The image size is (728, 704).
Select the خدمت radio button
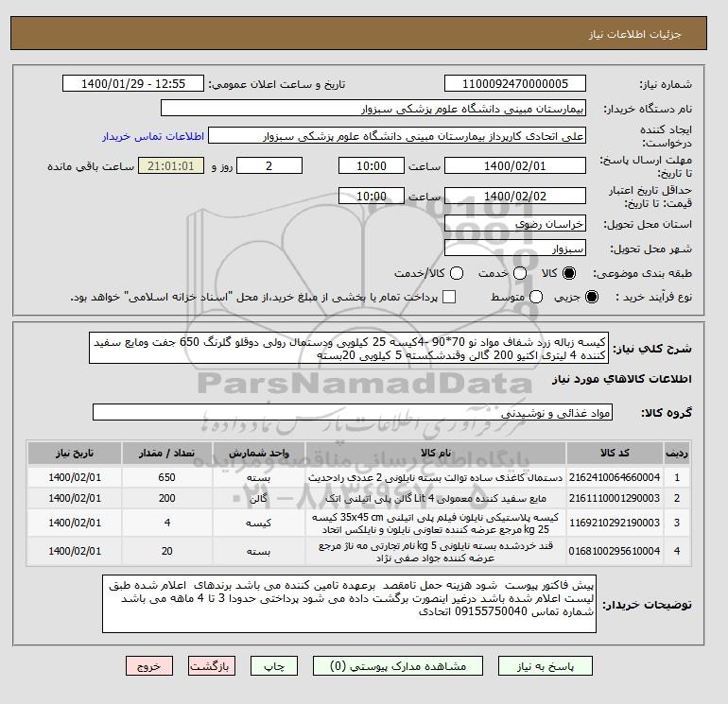[x=520, y=273]
